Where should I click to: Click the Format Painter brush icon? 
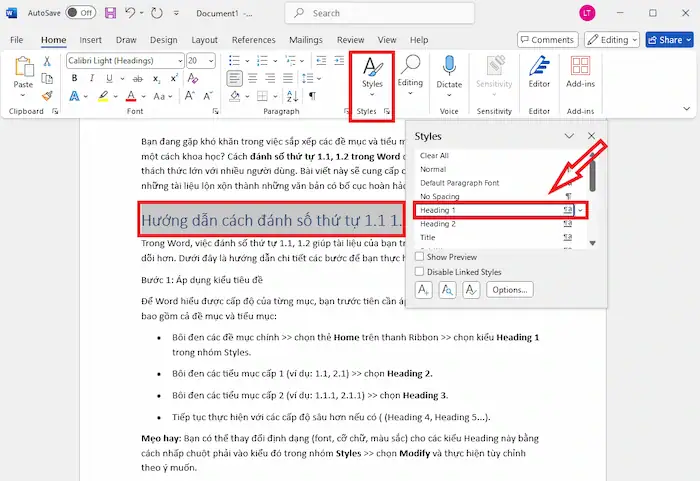(x=48, y=95)
